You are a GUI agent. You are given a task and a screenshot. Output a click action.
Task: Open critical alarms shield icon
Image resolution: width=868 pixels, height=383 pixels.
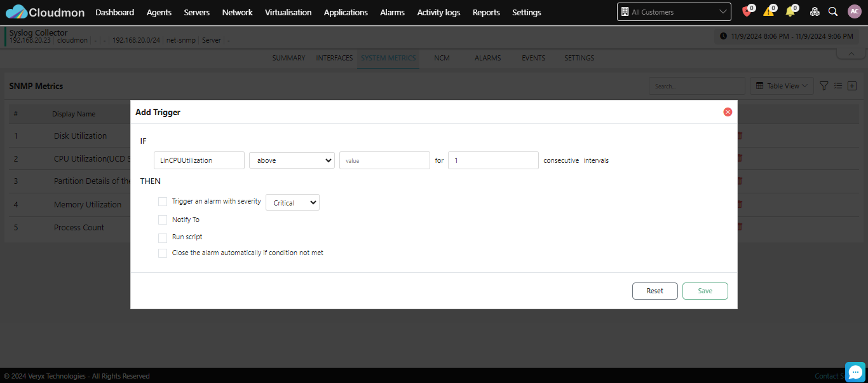(747, 11)
